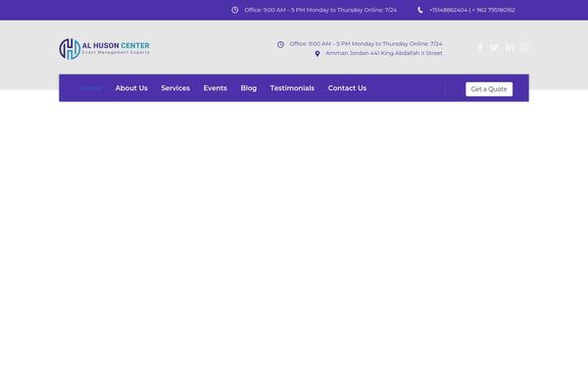The image size is (588, 392).
Task: Open the Contact Us page
Action: click(347, 88)
